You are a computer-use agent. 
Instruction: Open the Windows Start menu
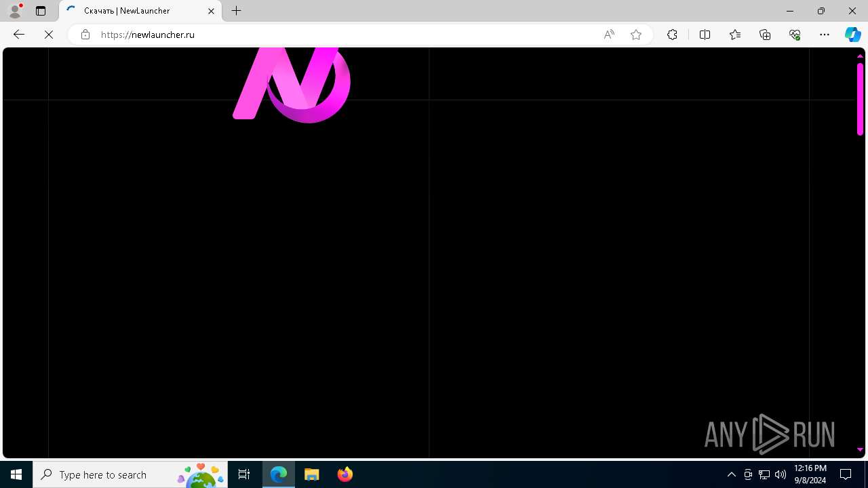pos(16,474)
